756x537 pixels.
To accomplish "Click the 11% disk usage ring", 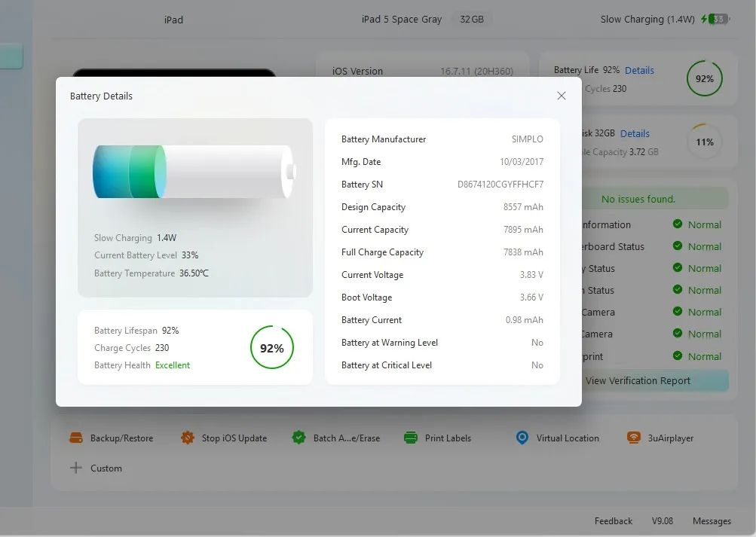I will tap(705, 142).
